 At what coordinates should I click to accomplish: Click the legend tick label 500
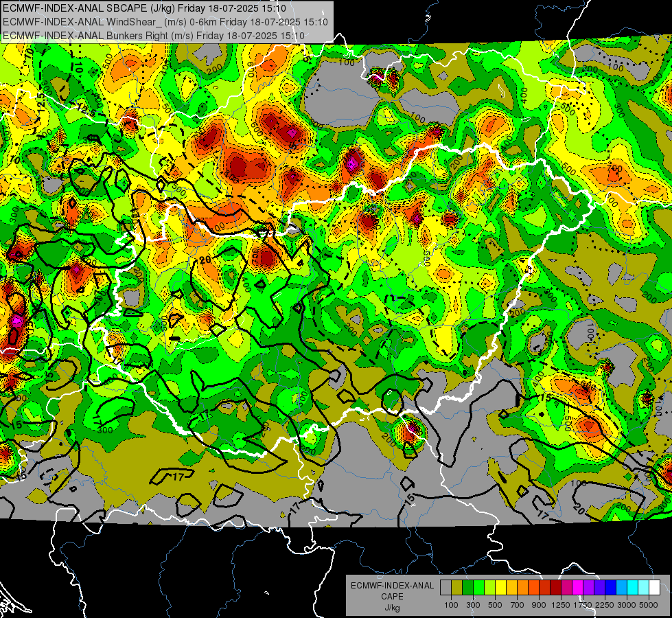click(495, 605)
